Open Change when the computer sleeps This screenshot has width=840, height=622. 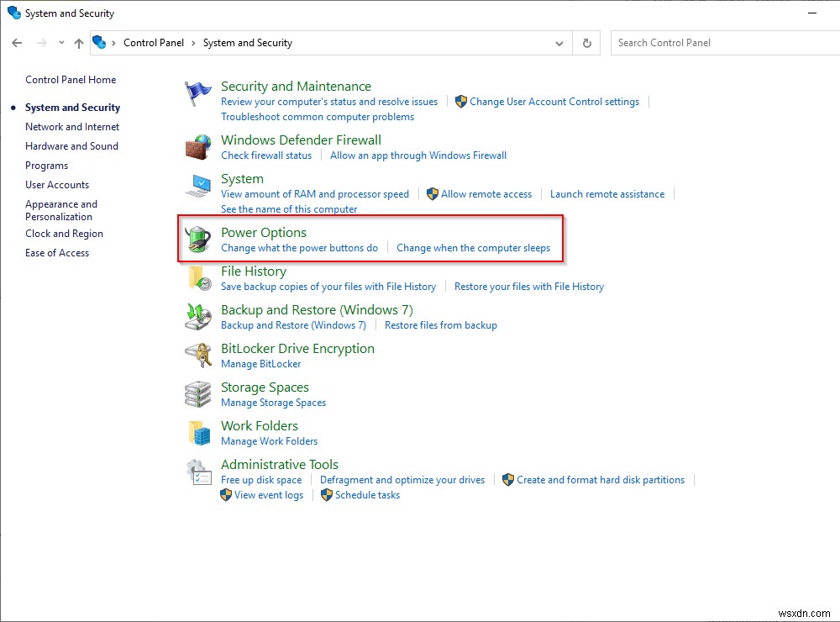(x=474, y=248)
